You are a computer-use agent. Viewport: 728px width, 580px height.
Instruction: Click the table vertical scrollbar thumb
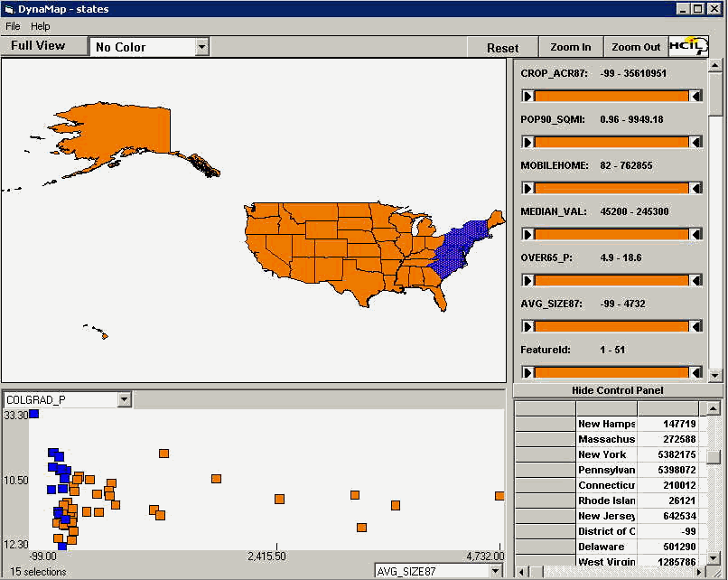714,456
